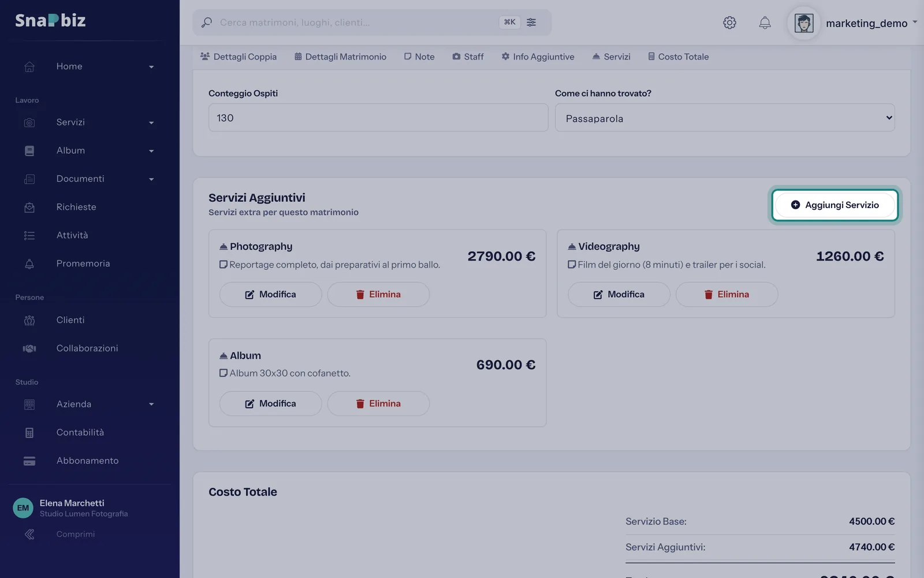Open the marketing_demo user menu
924x578 pixels.
871,23
